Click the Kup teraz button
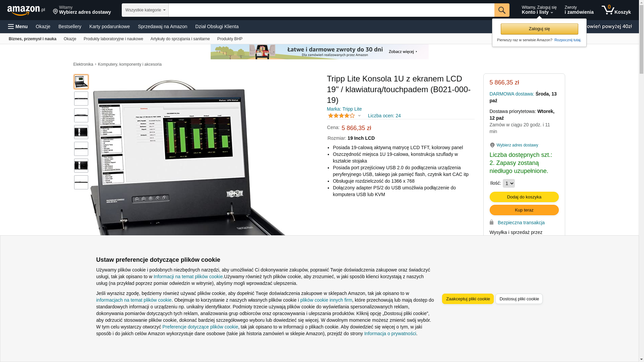This screenshot has width=644, height=362. [524, 210]
